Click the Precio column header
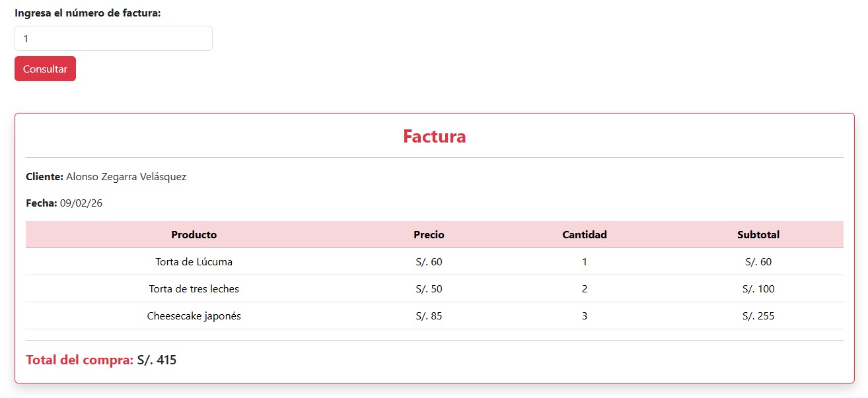The height and width of the screenshot is (398, 868). (429, 235)
